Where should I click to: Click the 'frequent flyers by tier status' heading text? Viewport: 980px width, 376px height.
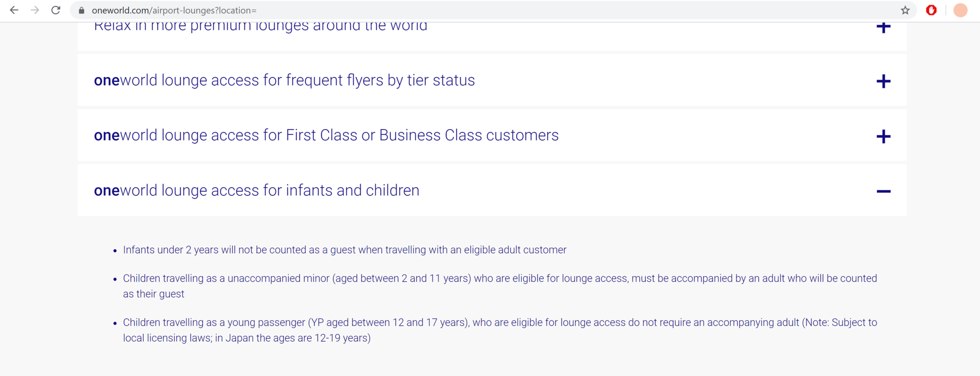pos(284,80)
